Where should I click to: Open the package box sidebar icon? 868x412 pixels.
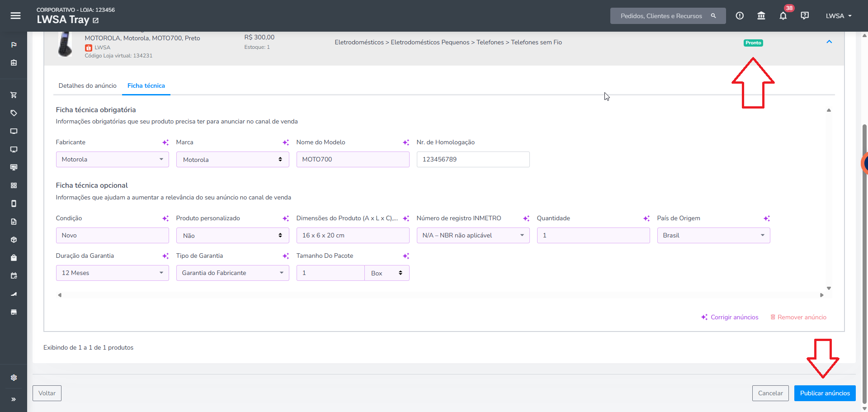[x=14, y=240]
